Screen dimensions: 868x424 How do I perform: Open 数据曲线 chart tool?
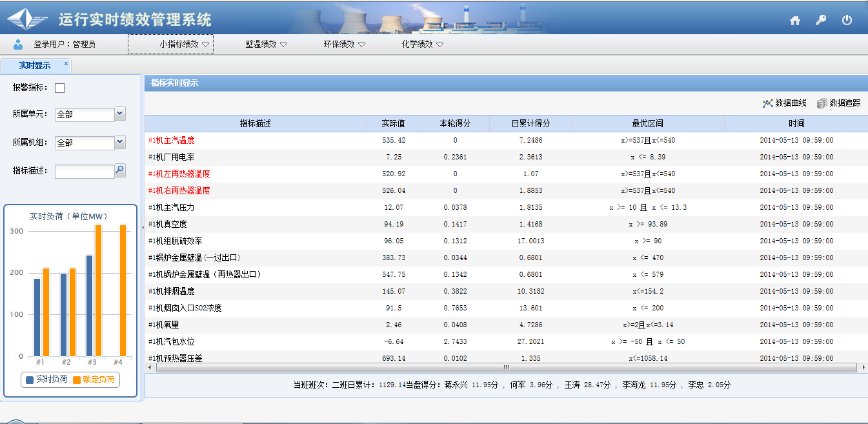click(x=784, y=103)
